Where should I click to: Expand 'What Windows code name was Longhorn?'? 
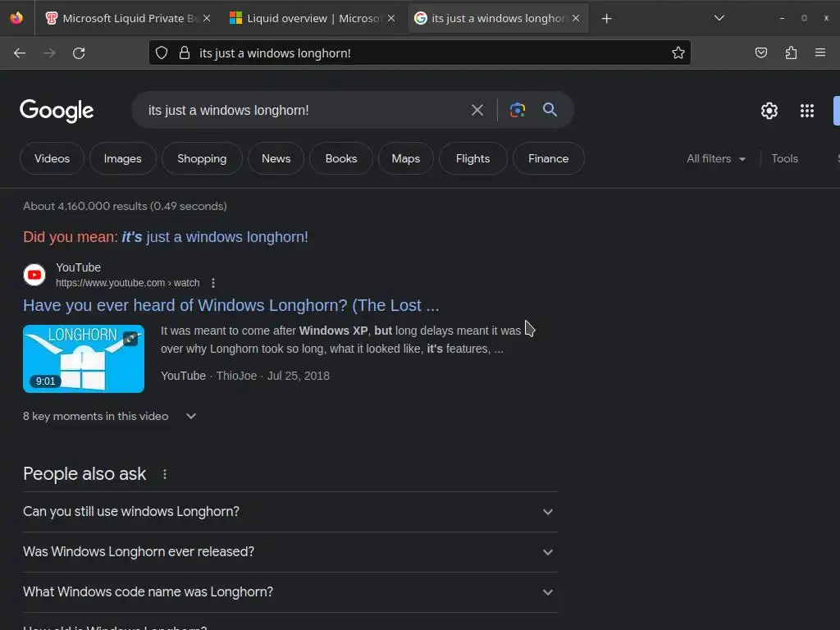pyautogui.click(x=290, y=592)
